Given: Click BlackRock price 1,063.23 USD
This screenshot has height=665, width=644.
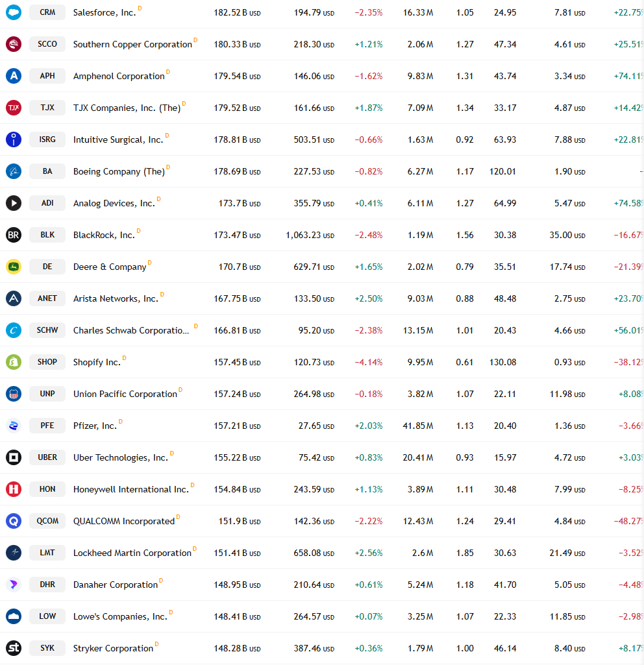Looking at the screenshot, I should tap(310, 236).
